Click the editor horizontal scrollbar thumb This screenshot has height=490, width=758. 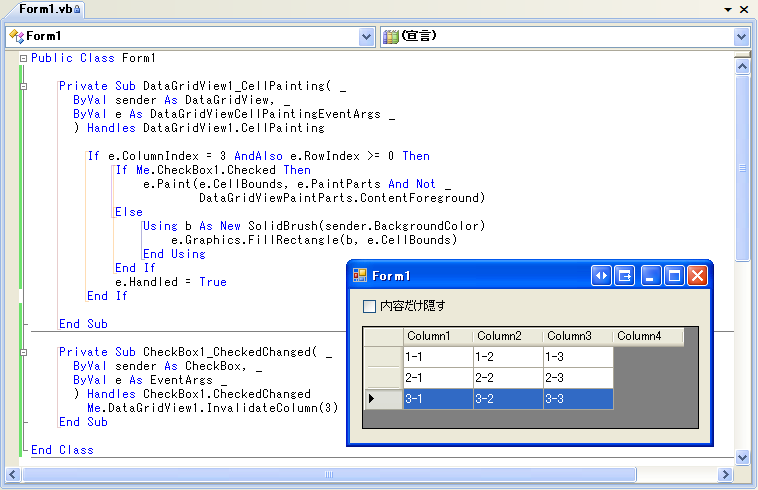tap(329, 475)
